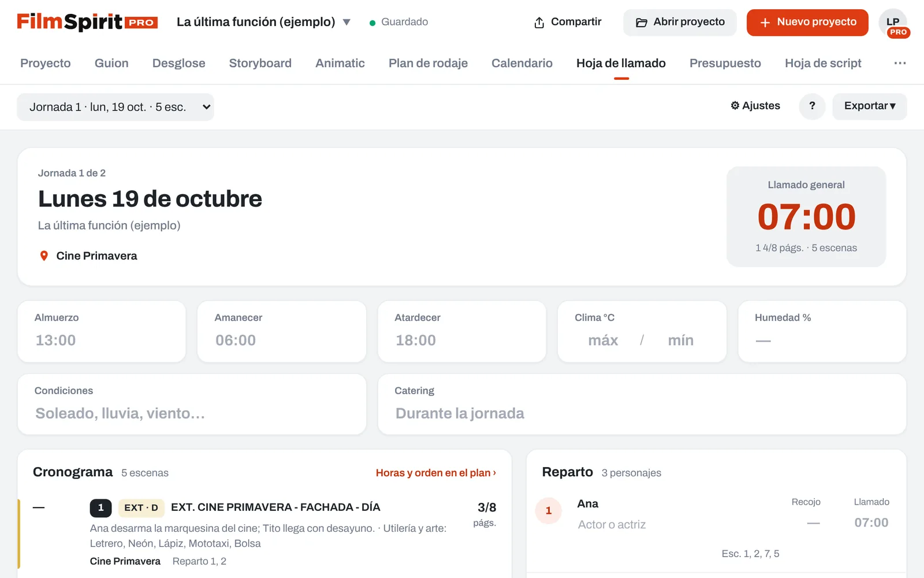Open the Animatic tab
The image size is (924, 578).
coord(340,63)
